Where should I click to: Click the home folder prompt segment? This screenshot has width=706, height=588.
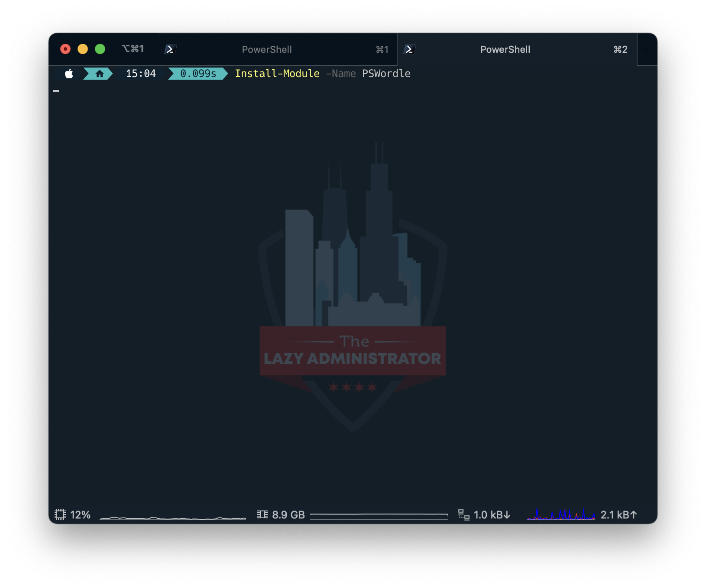99,74
